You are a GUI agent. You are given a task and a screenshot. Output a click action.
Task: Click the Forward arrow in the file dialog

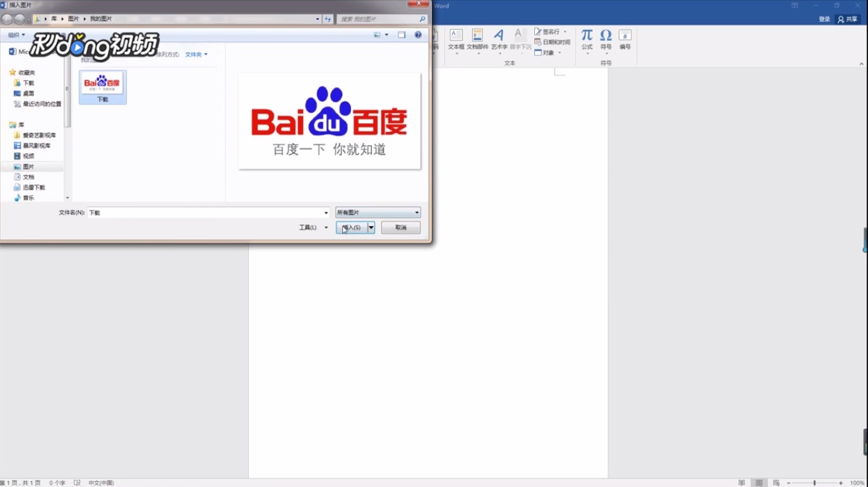coord(20,19)
